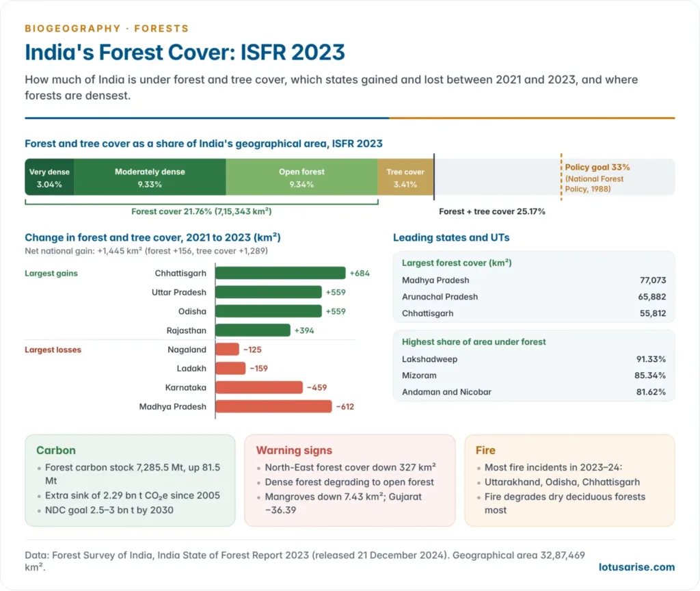Click the Odisha green gain bar
The height and width of the screenshot is (591, 700).
pos(269,311)
